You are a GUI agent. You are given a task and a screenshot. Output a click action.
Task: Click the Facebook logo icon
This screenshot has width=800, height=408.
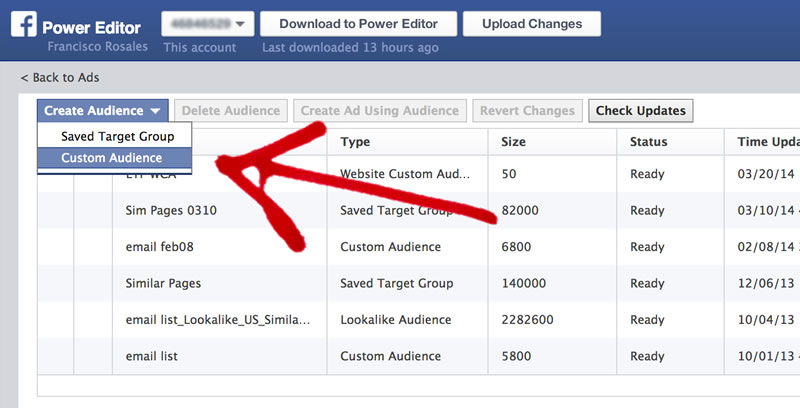(x=24, y=24)
